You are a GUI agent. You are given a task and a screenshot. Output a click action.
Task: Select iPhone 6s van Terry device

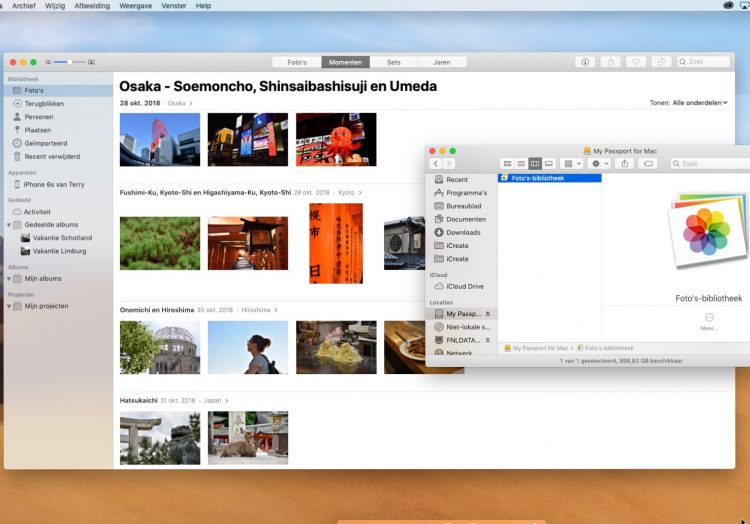pyautogui.click(x=54, y=185)
